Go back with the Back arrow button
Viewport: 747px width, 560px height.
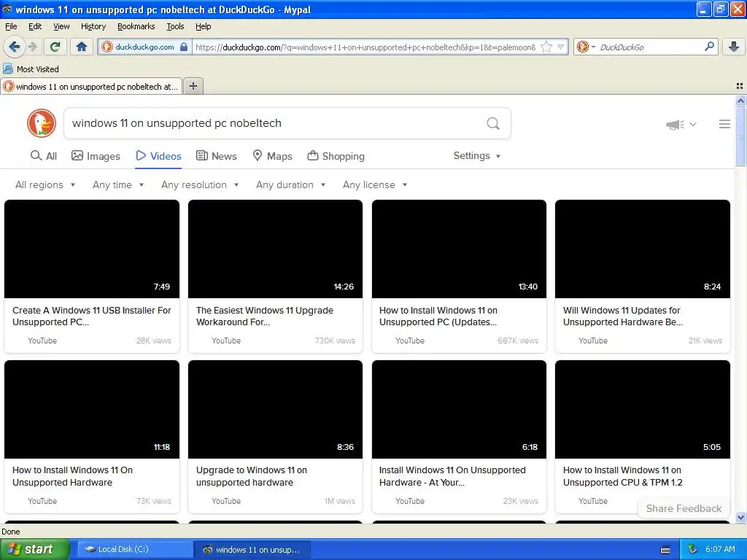click(15, 47)
